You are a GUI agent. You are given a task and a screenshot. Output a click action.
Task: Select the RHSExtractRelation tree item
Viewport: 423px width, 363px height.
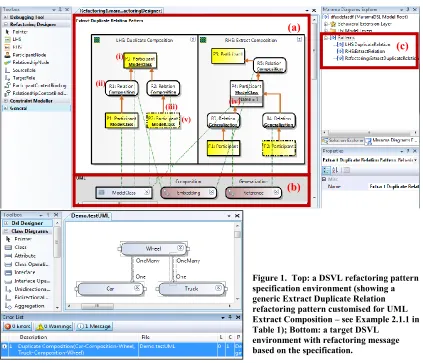coord(362,51)
